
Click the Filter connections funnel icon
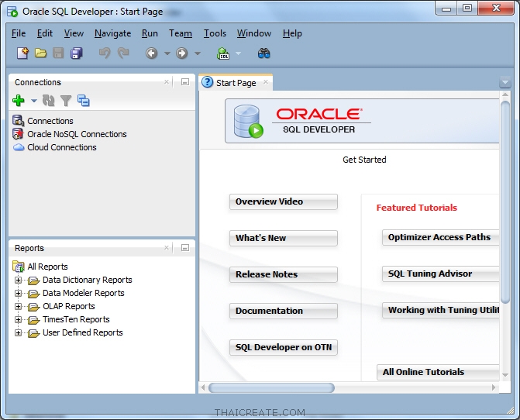tap(66, 101)
